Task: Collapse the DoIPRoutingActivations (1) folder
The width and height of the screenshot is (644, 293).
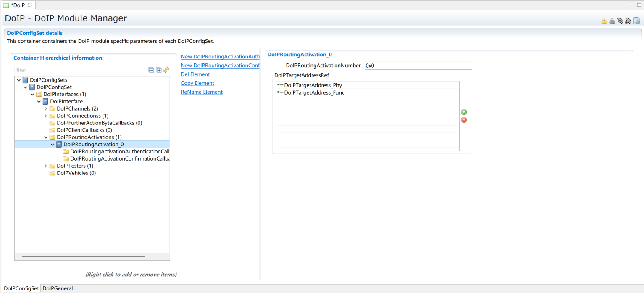Action: click(46, 137)
